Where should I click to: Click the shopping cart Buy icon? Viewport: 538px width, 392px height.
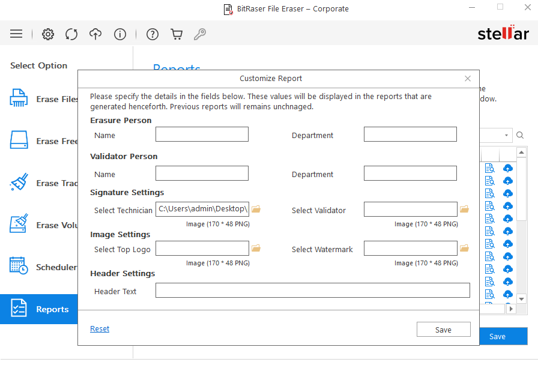click(177, 34)
